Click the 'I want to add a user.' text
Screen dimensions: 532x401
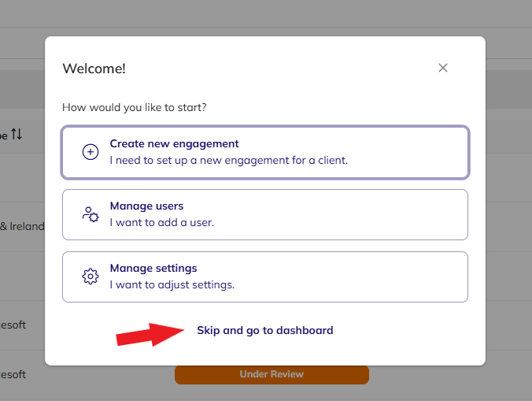click(x=162, y=223)
